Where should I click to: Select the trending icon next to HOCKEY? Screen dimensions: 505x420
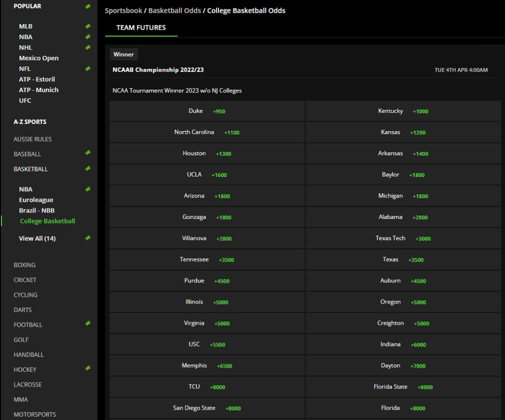(88, 369)
